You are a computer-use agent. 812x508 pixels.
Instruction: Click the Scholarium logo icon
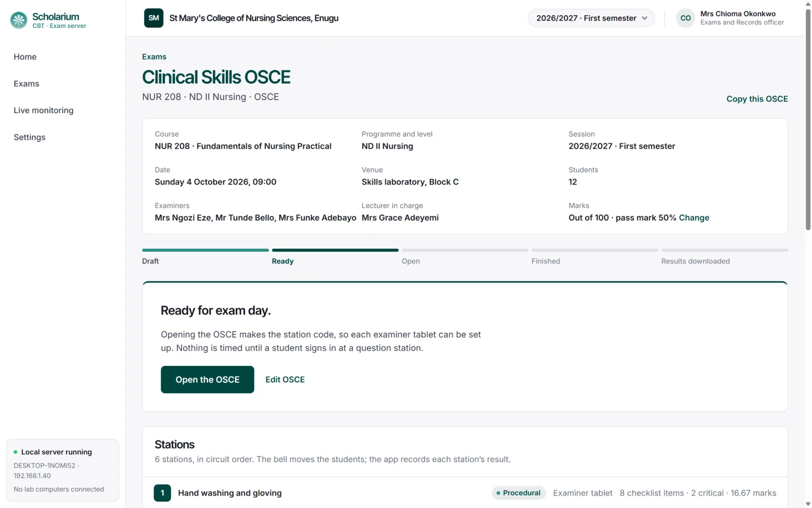pos(19,20)
